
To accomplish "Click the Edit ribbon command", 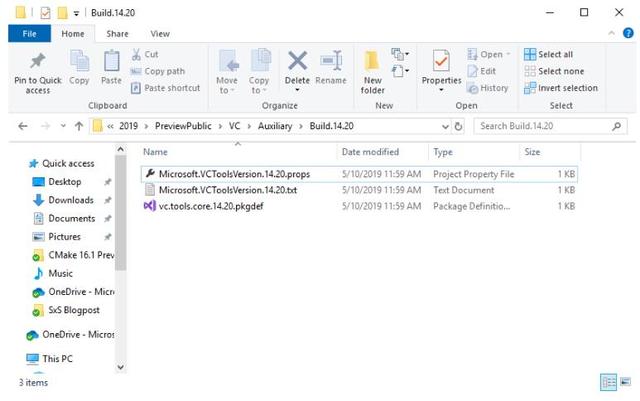I will coord(482,71).
